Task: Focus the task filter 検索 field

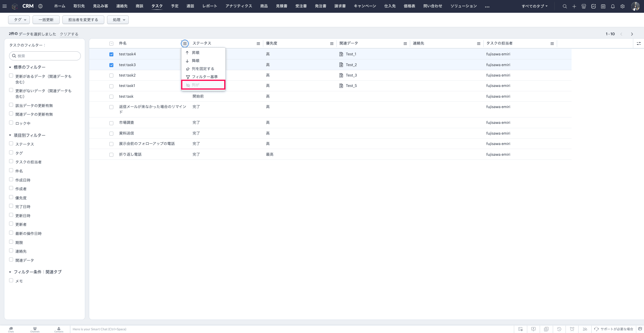Action: 45,56
